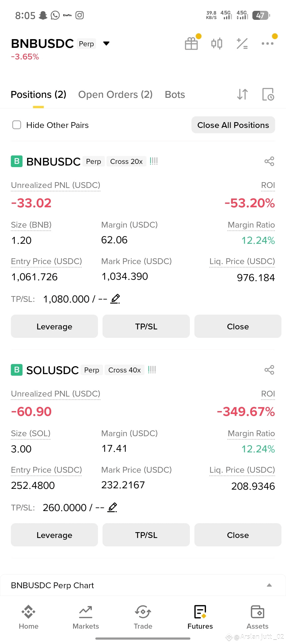Switch to the Open Orders (2) tab
This screenshot has width=286, height=644.
pyautogui.click(x=115, y=94)
